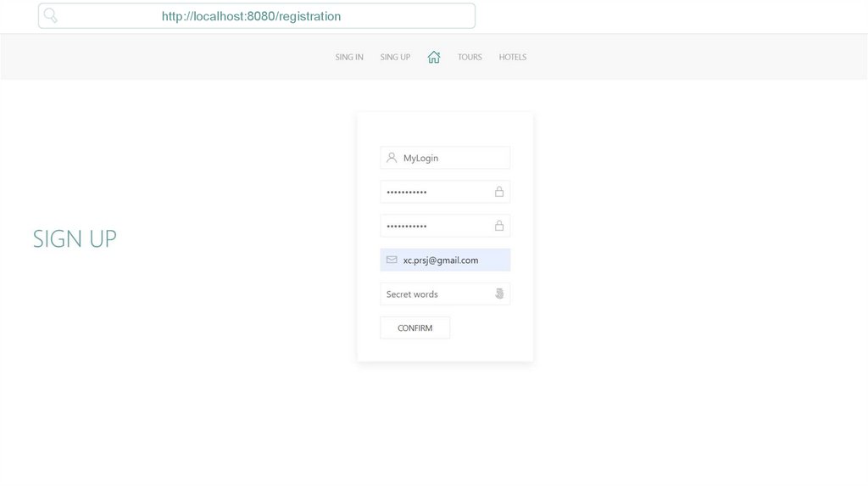Image resolution: width=868 pixels, height=487 pixels.
Task: Open the SING UP menu item
Action: [395, 57]
